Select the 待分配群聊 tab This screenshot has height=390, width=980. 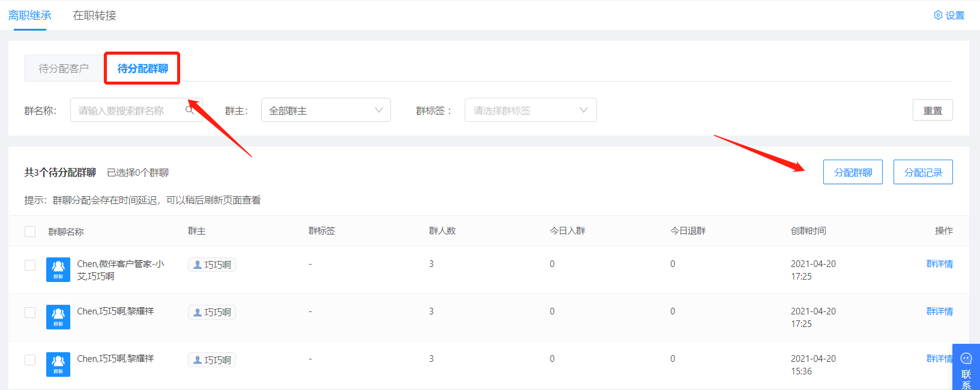point(143,68)
